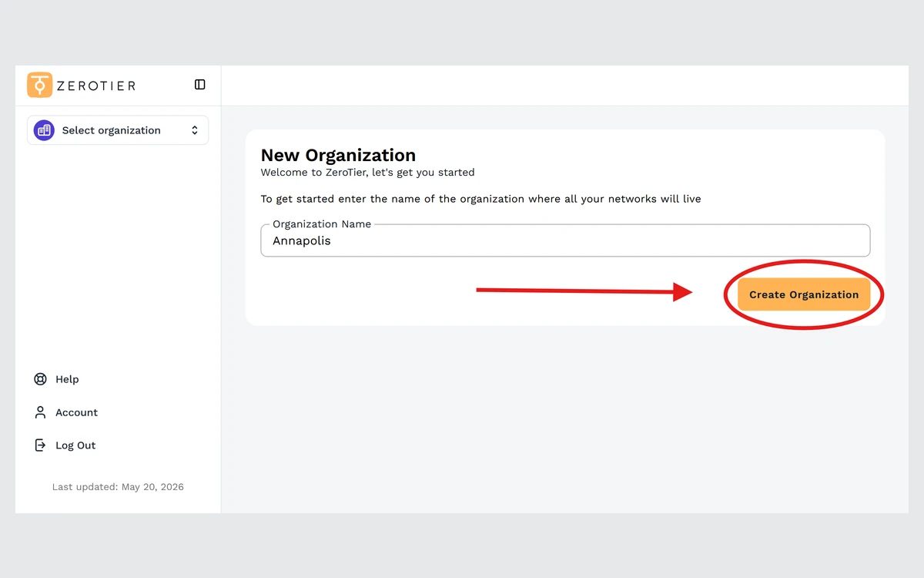The image size is (924, 578).
Task: Click the ZEROTIER wordmark text
Action: pyautogui.click(x=96, y=86)
